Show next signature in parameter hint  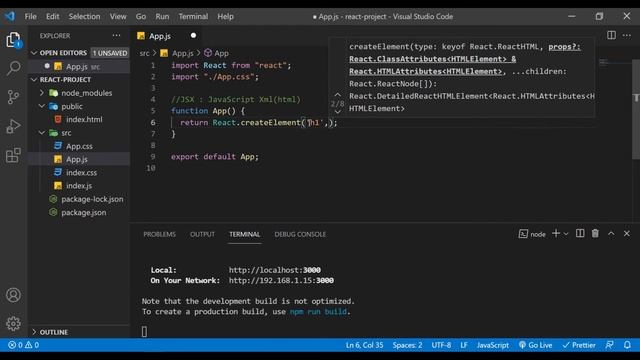(x=338, y=112)
